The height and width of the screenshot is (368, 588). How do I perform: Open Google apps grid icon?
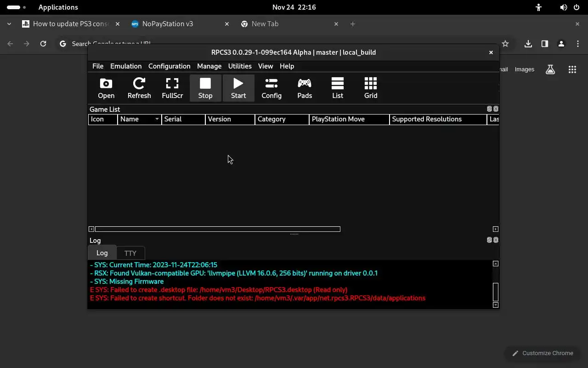(572, 69)
